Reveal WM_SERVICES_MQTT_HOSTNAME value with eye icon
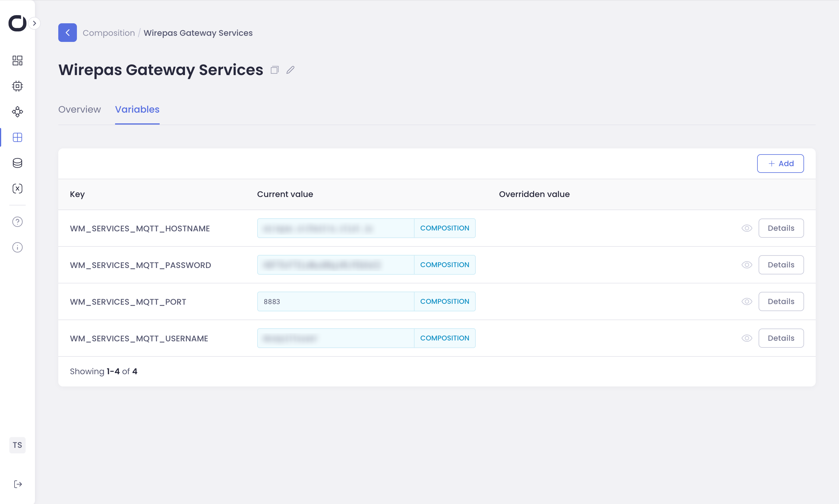Viewport: 839px width, 504px height. [747, 228]
